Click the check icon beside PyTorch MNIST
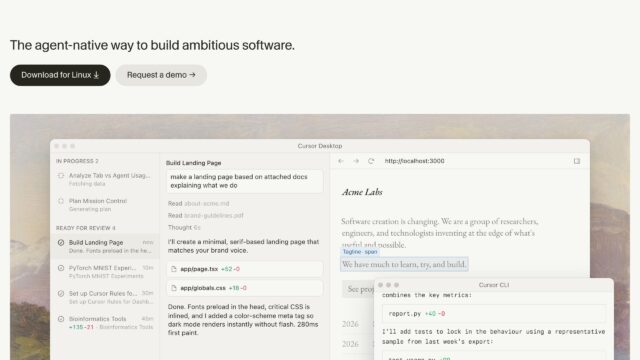 point(61,268)
